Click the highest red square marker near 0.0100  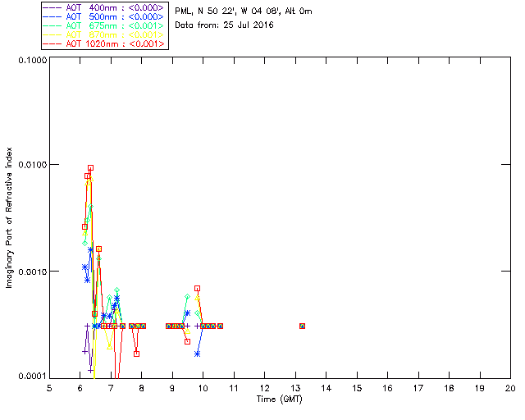point(90,168)
